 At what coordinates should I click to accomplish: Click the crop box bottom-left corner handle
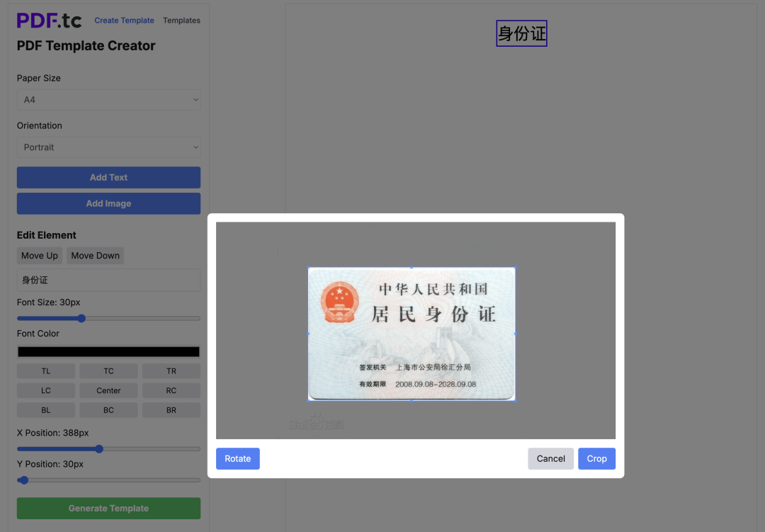(x=308, y=401)
